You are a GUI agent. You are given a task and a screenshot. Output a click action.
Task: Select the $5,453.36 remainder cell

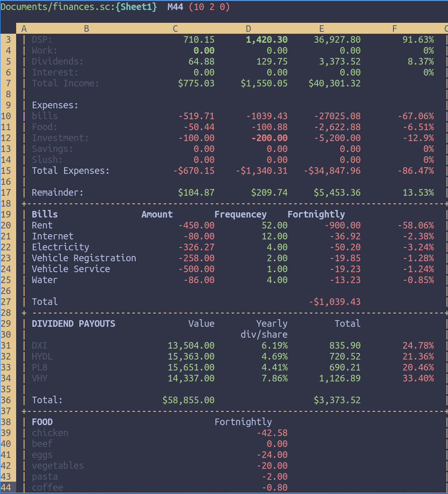(x=337, y=192)
